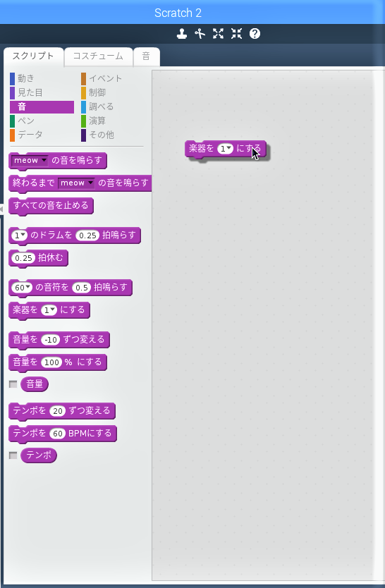
Task: Collapse the stage via left edge arrow
Action: [1, 209]
